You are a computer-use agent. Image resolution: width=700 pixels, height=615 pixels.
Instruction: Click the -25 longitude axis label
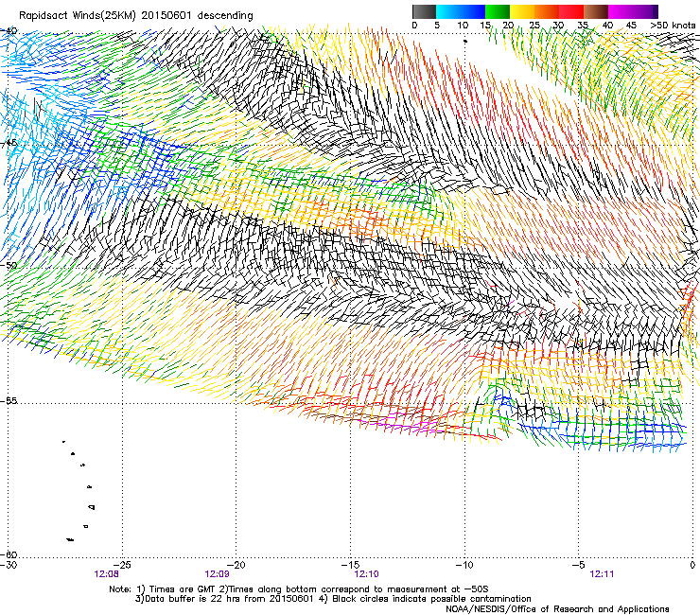click(x=122, y=565)
